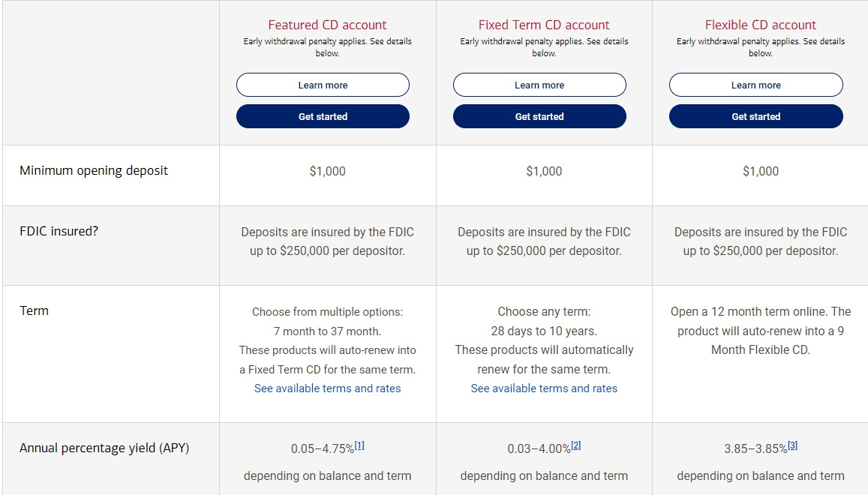Click Learn more under Featured CD account

pos(323,85)
